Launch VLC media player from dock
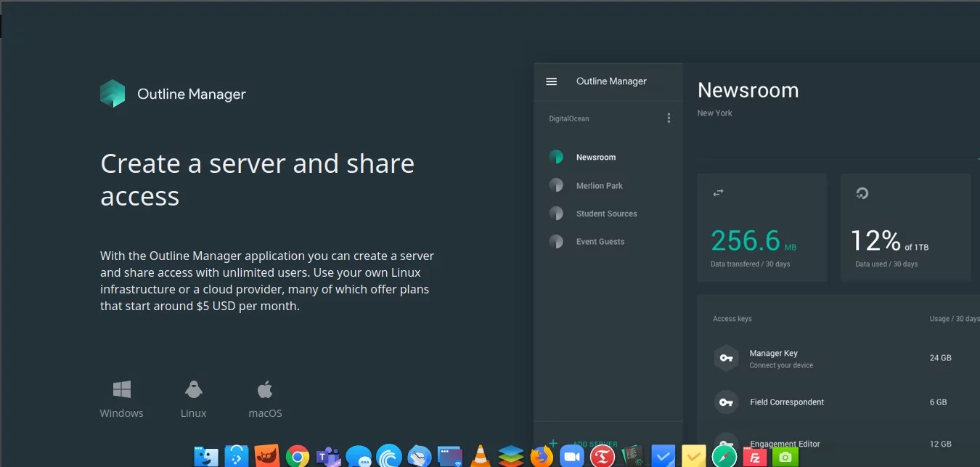The image size is (980, 467). click(x=480, y=456)
